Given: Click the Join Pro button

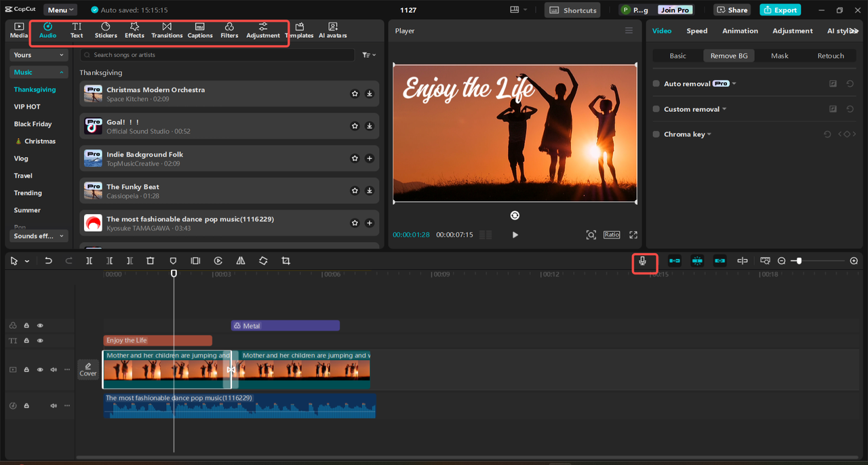Looking at the screenshot, I should pos(675,10).
